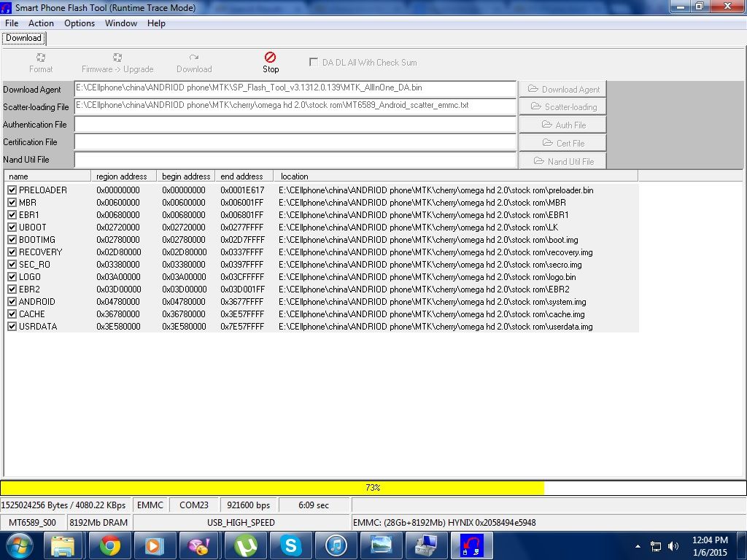Image resolution: width=747 pixels, height=560 pixels.
Task: Open Google Chrome from the taskbar
Action: pyautogui.click(x=110, y=545)
